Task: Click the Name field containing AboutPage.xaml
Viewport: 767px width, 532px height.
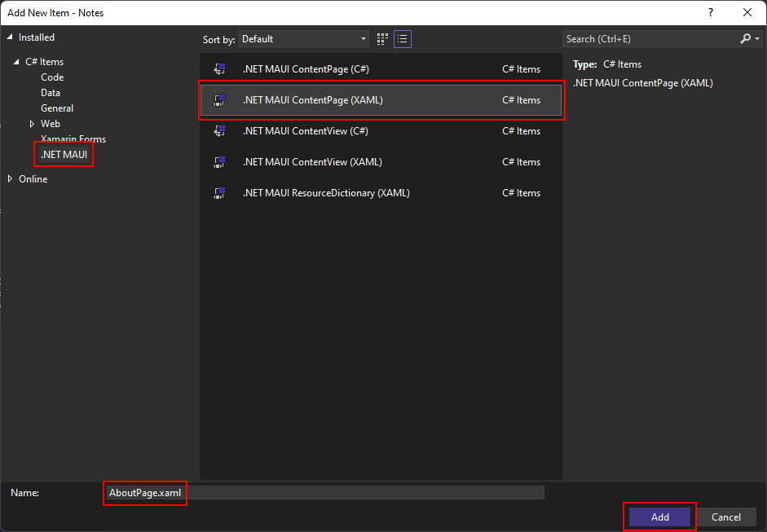Action: (x=144, y=493)
